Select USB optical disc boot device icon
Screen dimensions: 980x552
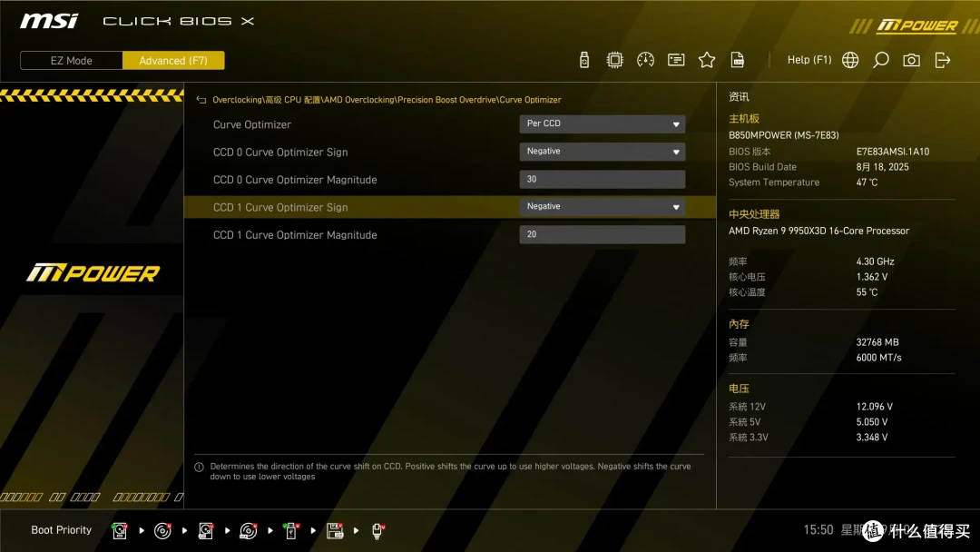tap(249, 531)
